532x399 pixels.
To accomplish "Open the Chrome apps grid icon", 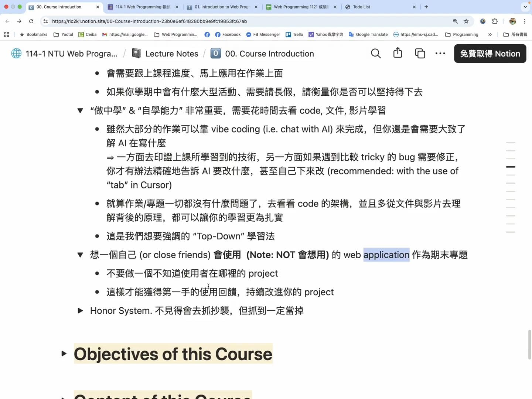I will (7, 35).
